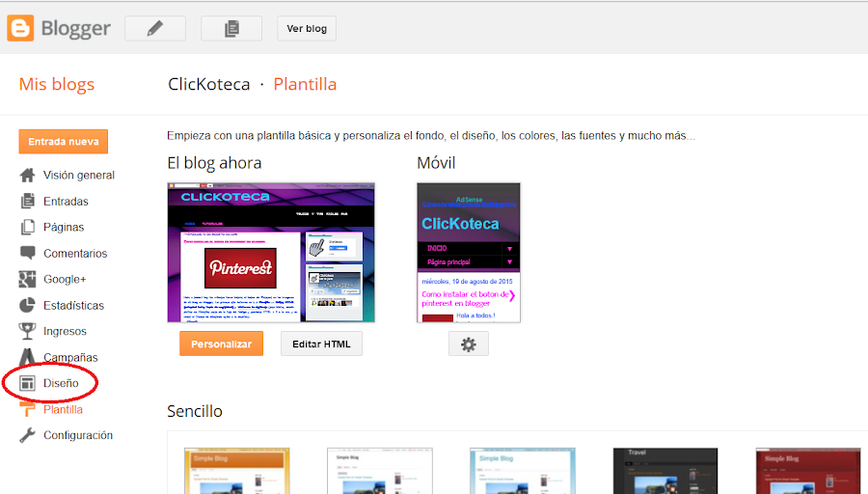Select the red Simple Blog template

[808, 471]
